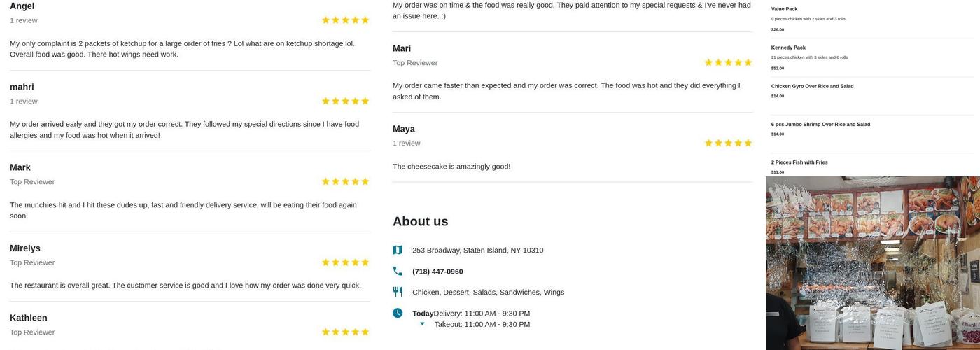Open the 253 Broadway address link
The width and height of the screenshot is (980, 350).
point(477,251)
